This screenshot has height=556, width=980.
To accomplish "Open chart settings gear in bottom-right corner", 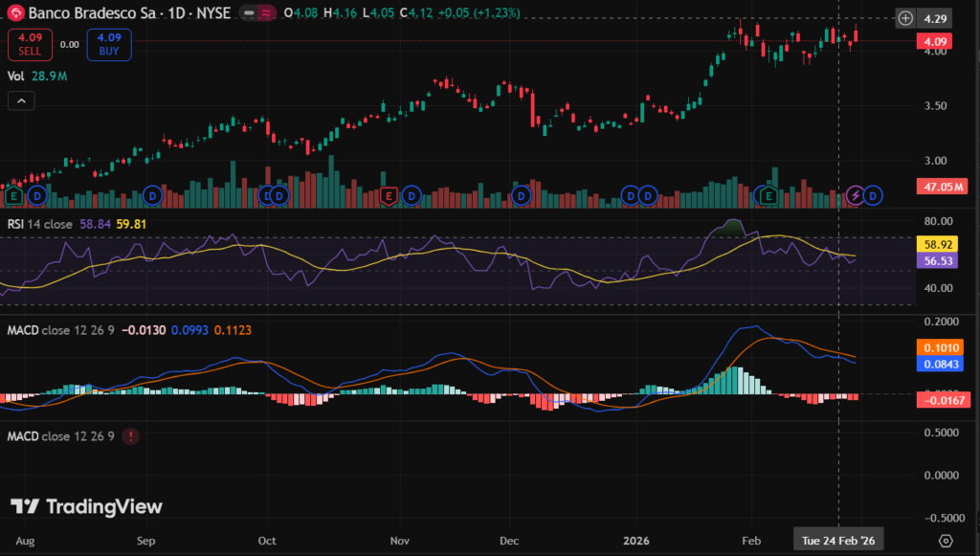I will (946, 541).
